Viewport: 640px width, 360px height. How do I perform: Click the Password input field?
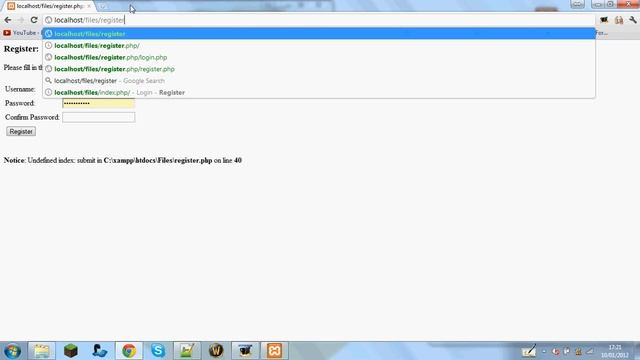click(x=98, y=103)
